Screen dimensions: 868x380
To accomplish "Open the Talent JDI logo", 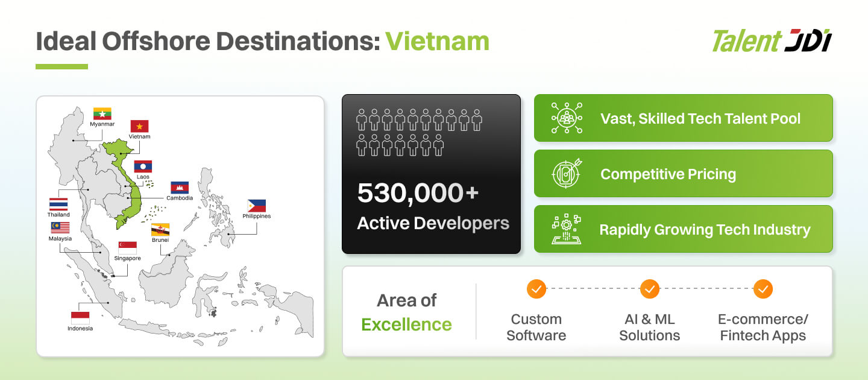I will (x=772, y=41).
